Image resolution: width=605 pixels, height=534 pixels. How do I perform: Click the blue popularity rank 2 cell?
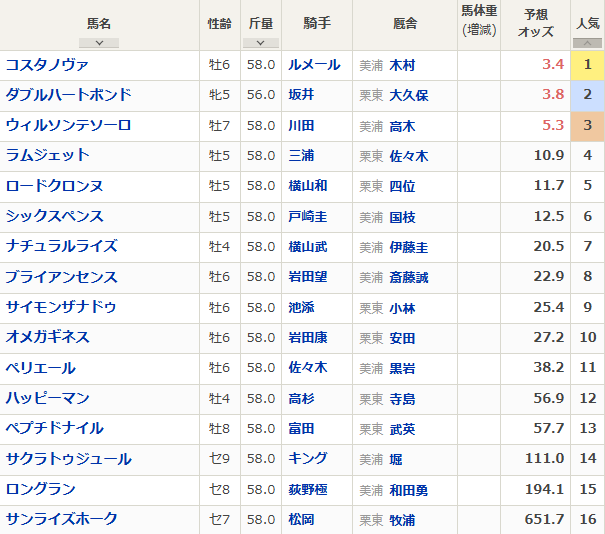pos(588,95)
